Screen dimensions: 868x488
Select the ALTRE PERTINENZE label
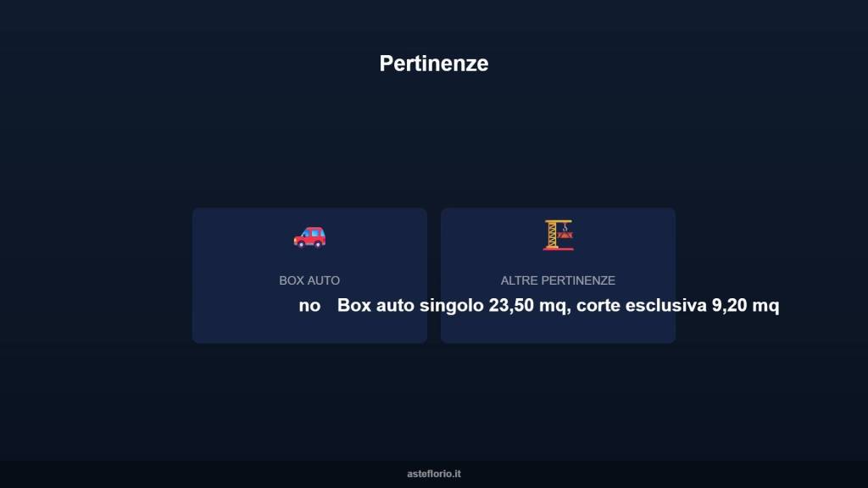point(558,280)
